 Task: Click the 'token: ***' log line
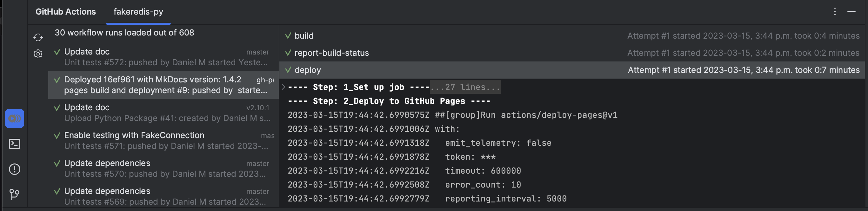click(x=391, y=157)
